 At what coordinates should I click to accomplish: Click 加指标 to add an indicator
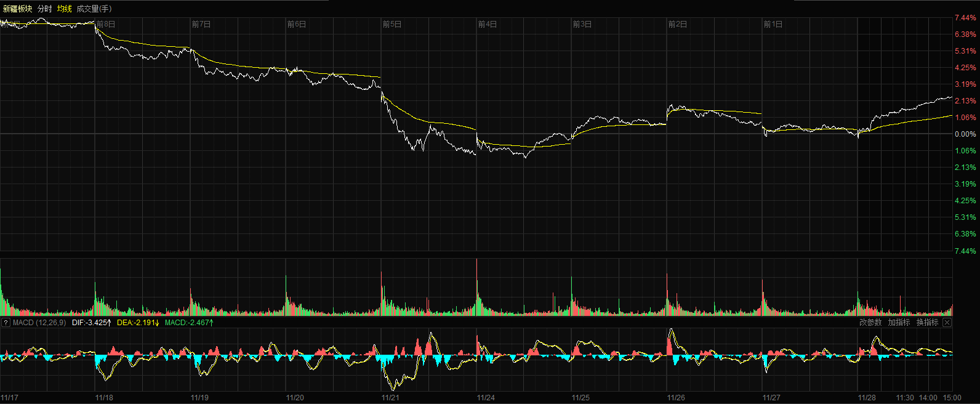pos(899,323)
